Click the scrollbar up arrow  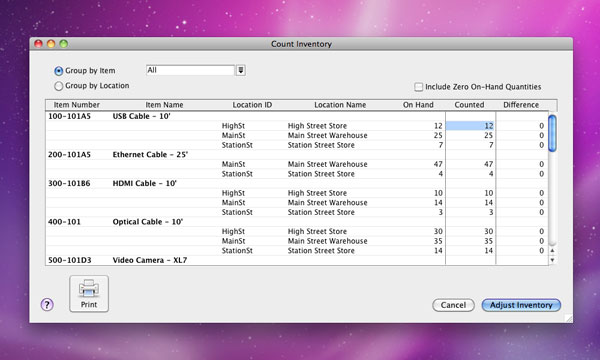[x=552, y=251]
